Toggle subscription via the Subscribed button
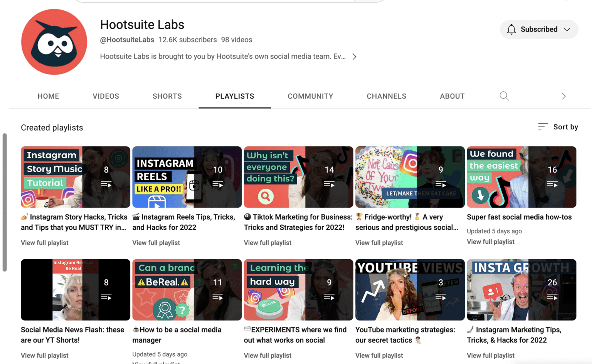592x364 pixels. coord(539,29)
